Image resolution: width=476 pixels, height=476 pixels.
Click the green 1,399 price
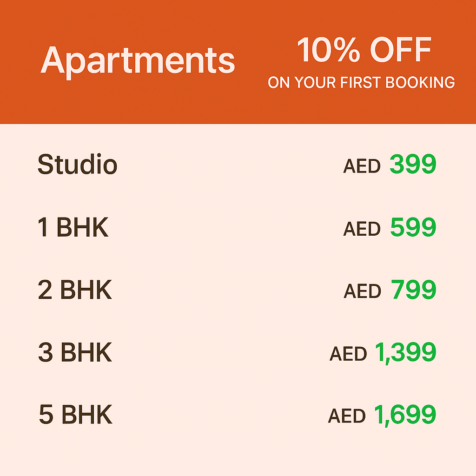coord(405,353)
